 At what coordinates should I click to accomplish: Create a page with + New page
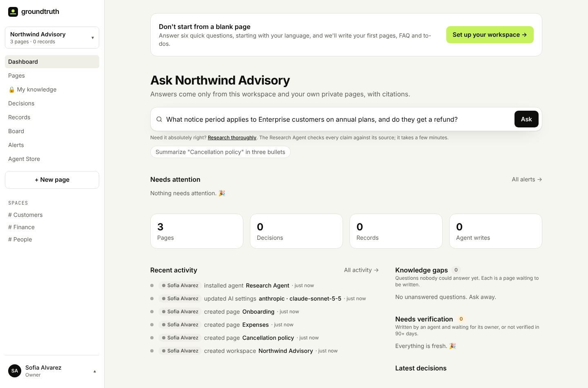coord(52,180)
